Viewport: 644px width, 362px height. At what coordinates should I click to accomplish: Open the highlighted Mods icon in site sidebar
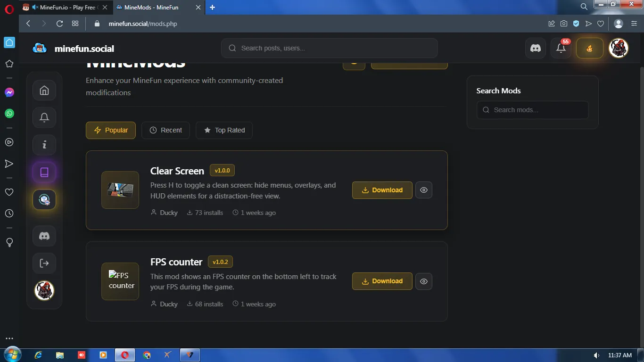coord(44,200)
